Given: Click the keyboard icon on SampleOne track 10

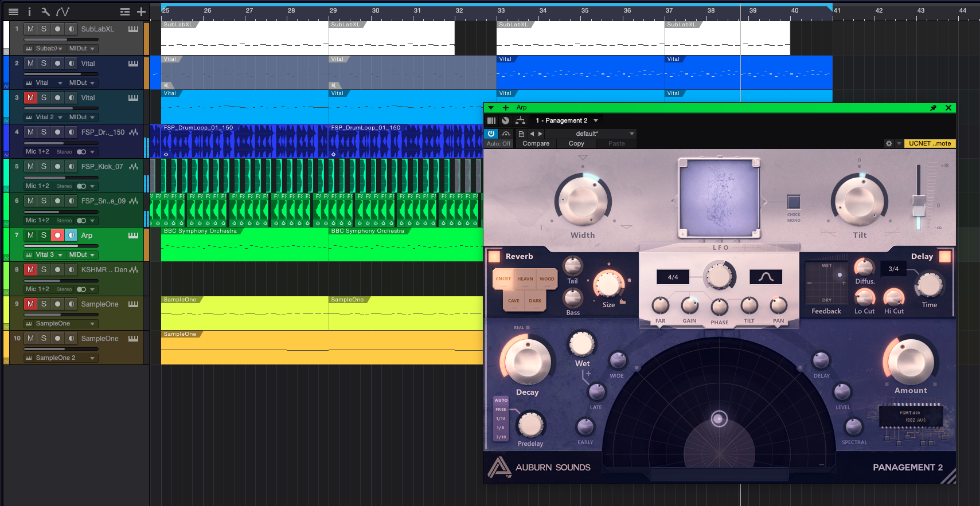Looking at the screenshot, I should (x=133, y=339).
